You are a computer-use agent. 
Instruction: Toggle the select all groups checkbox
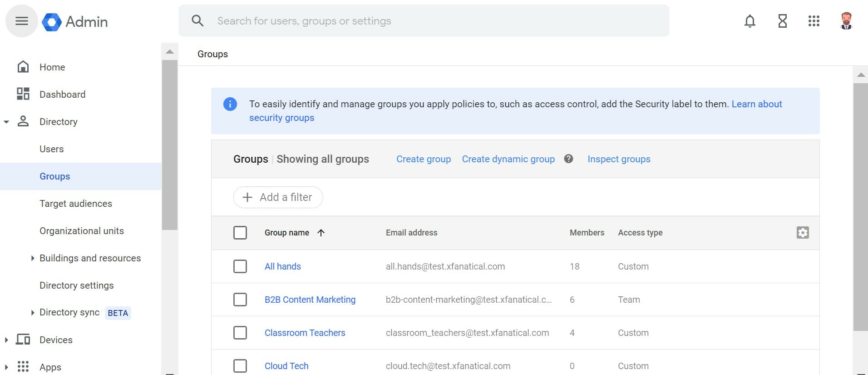pyautogui.click(x=240, y=233)
